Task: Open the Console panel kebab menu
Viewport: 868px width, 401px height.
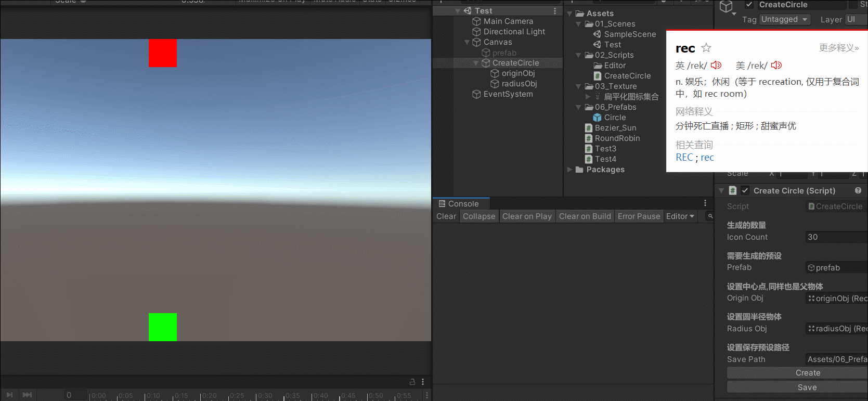Action: tap(705, 203)
